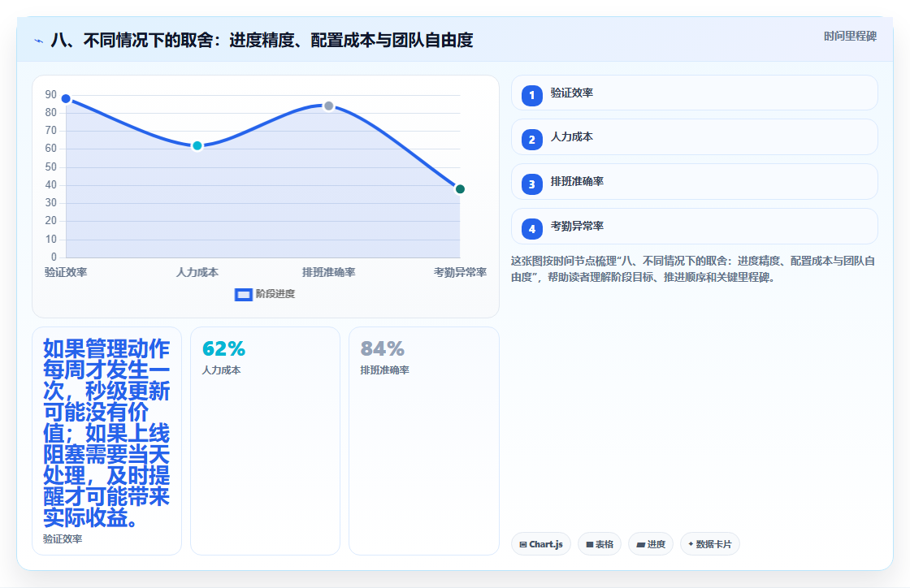
Task: Click the number 3 badge for 排班准确率
Action: point(531,184)
